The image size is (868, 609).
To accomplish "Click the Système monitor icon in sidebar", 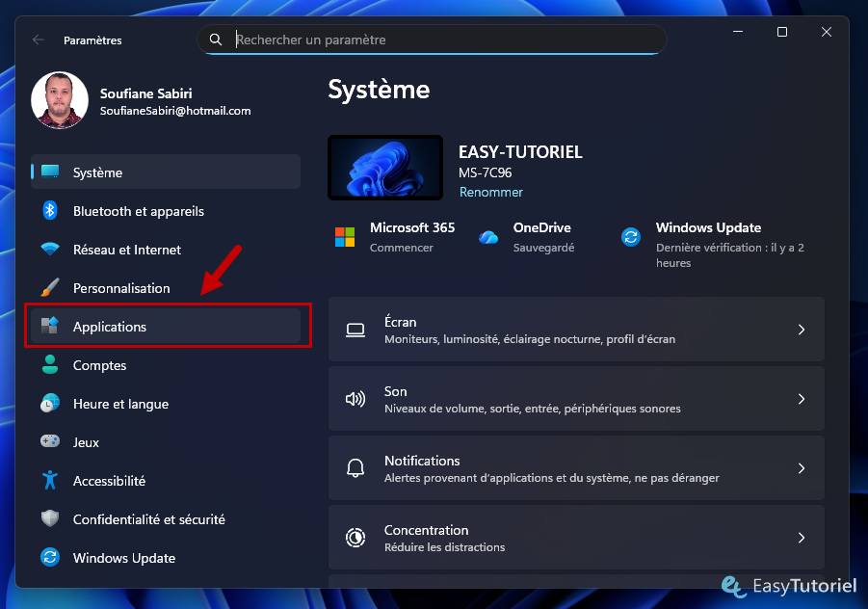I will 50,172.
